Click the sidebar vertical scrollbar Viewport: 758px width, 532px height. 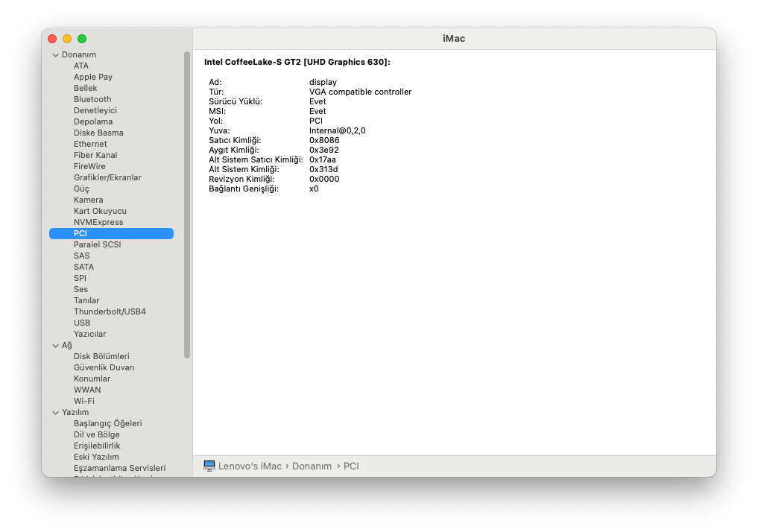click(187, 205)
